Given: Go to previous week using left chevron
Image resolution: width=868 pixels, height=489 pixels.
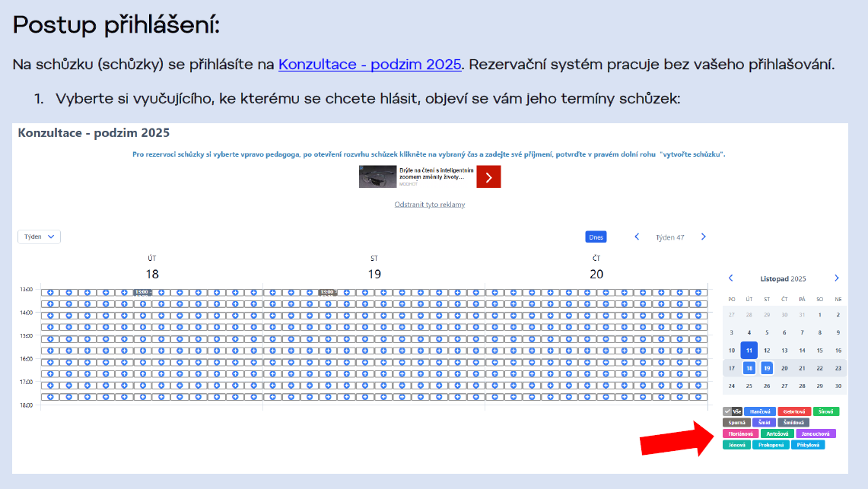Looking at the screenshot, I should [637, 237].
